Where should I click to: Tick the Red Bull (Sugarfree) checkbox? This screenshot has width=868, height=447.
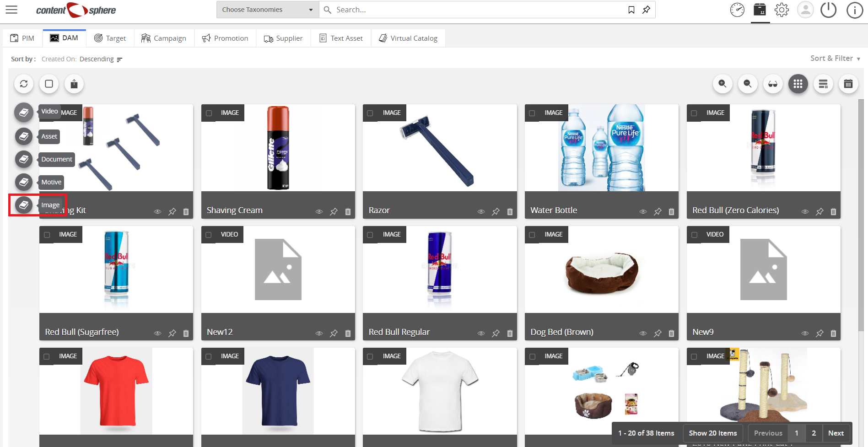[47, 235]
